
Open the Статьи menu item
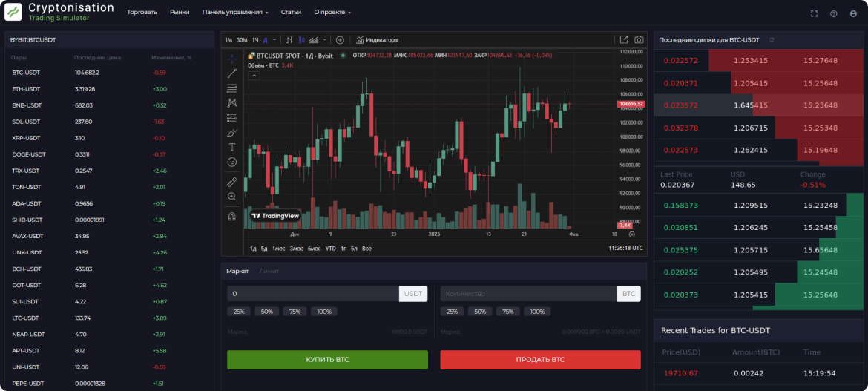(291, 13)
